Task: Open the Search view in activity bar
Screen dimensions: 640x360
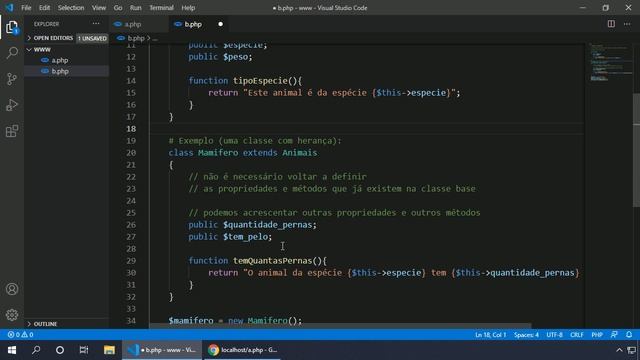Action: point(12,53)
